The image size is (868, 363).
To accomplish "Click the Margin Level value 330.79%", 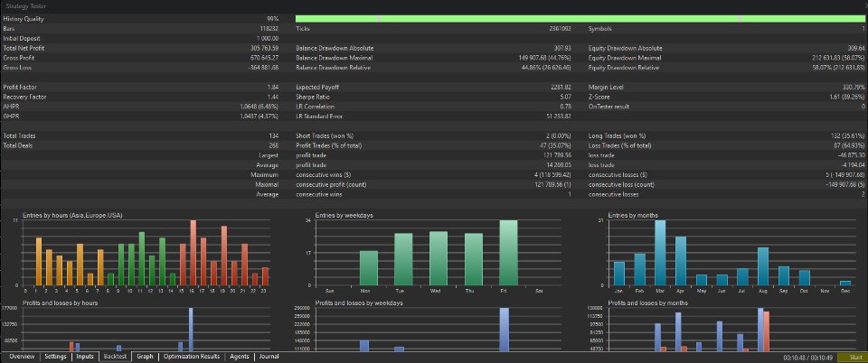I will click(854, 88).
